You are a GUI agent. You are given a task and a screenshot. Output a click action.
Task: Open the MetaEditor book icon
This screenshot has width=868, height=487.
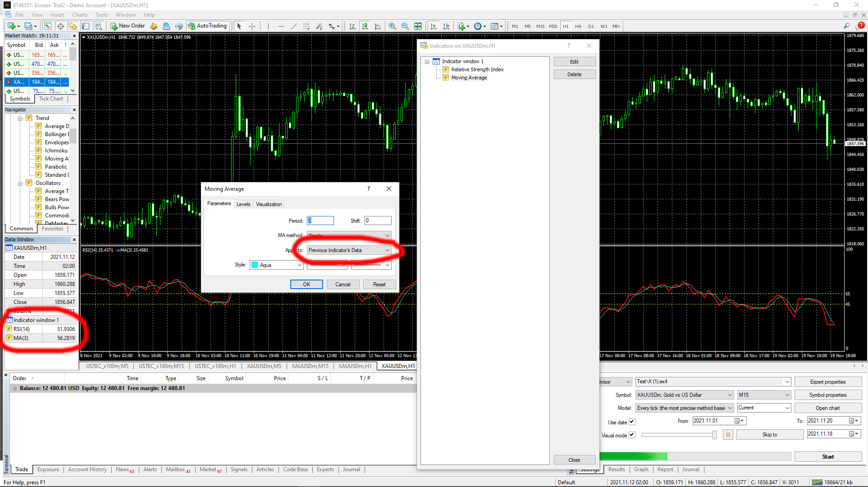pyautogui.click(x=154, y=26)
